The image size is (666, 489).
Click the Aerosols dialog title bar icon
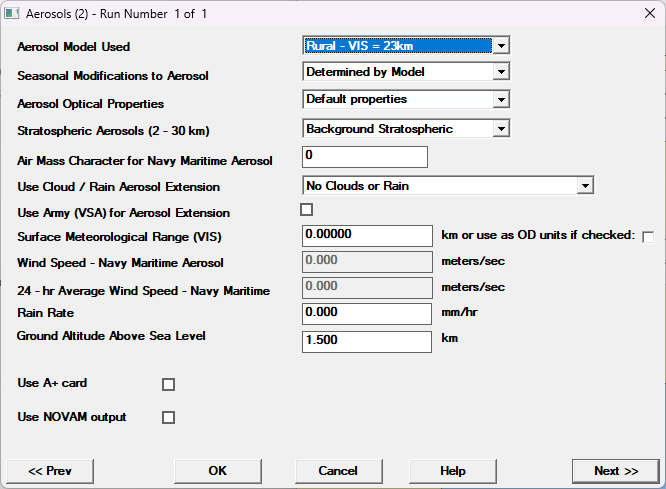tap(11, 13)
